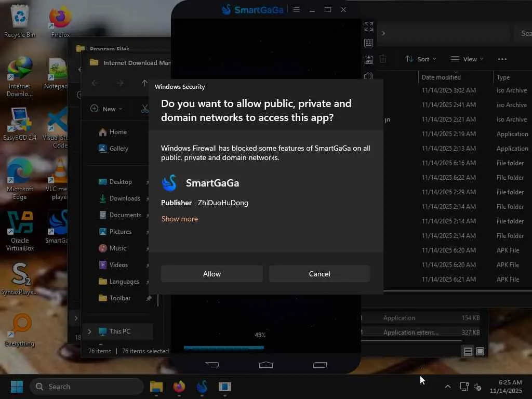Sort by Type column header
532x399 pixels.
[503, 77]
